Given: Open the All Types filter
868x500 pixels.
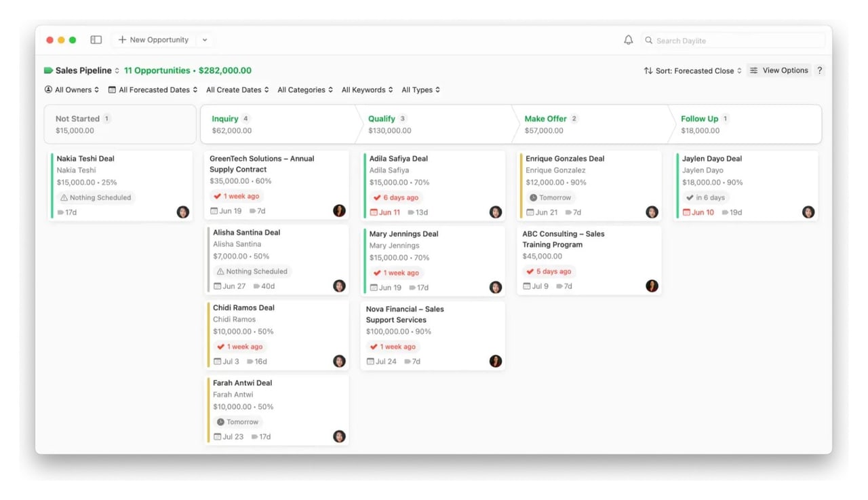Looking at the screenshot, I should pyautogui.click(x=421, y=90).
